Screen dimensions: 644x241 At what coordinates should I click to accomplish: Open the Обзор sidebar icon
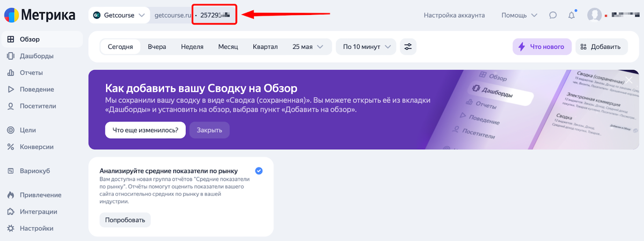coord(10,39)
